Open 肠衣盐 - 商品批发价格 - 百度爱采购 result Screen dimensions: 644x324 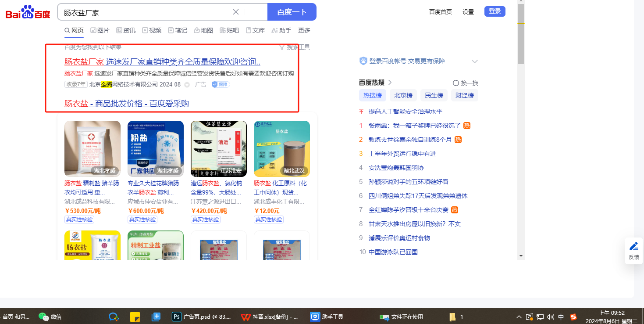coord(127,103)
